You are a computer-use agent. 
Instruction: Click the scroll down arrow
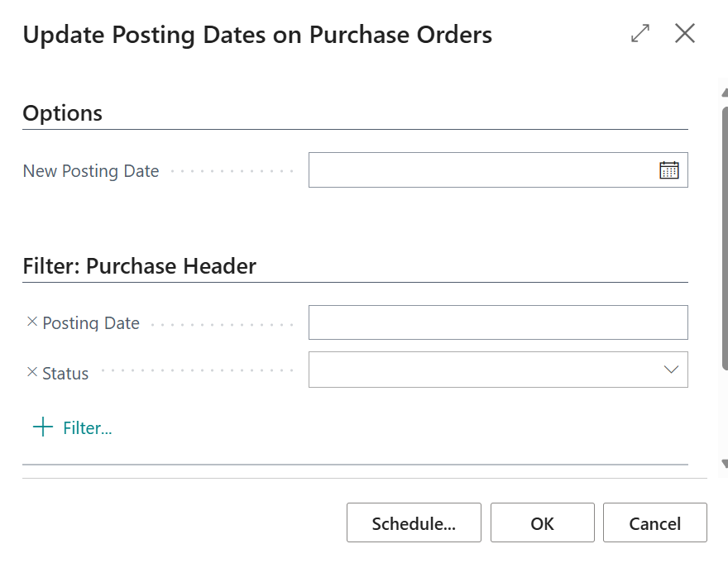(725, 463)
